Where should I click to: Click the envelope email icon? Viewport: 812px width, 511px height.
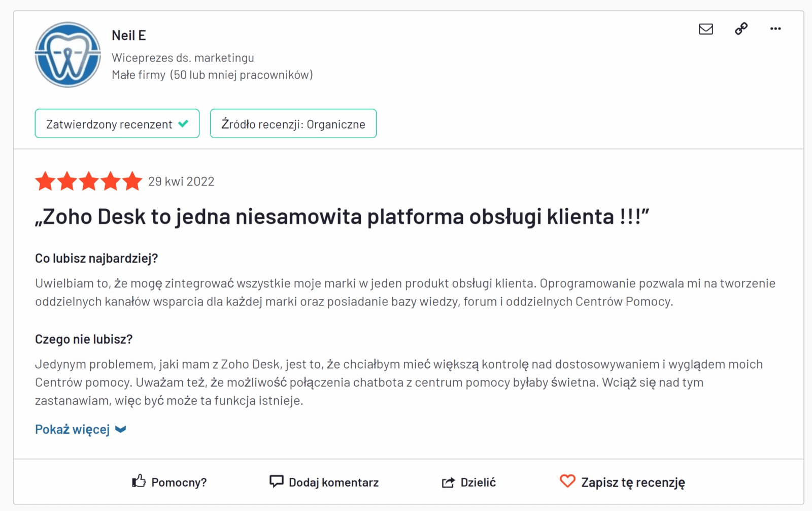[x=705, y=29]
